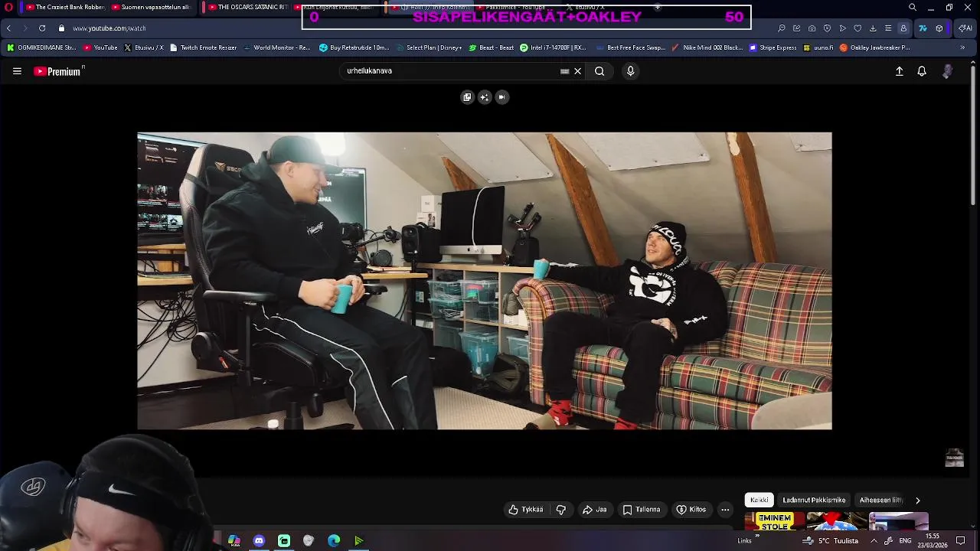The height and width of the screenshot is (551, 980).
Task: Open the taskbar clock and date
Action: point(932,541)
